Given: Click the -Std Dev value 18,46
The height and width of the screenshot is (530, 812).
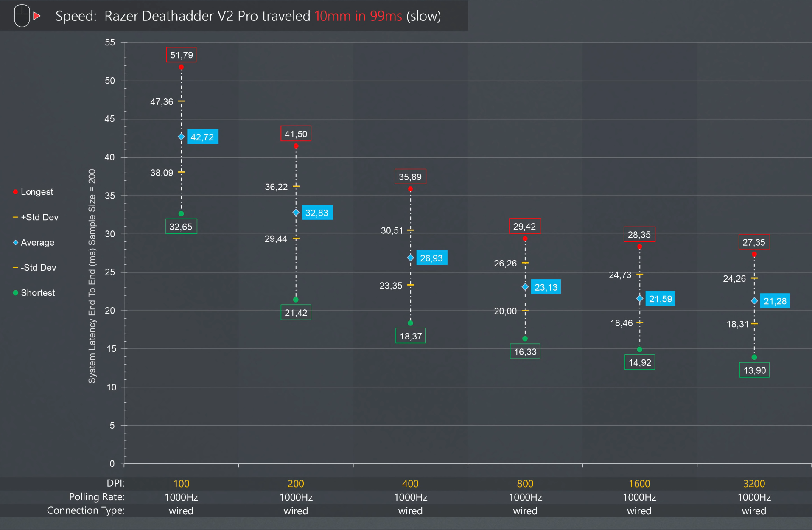Looking at the screenshot, I should pos(622,323).
